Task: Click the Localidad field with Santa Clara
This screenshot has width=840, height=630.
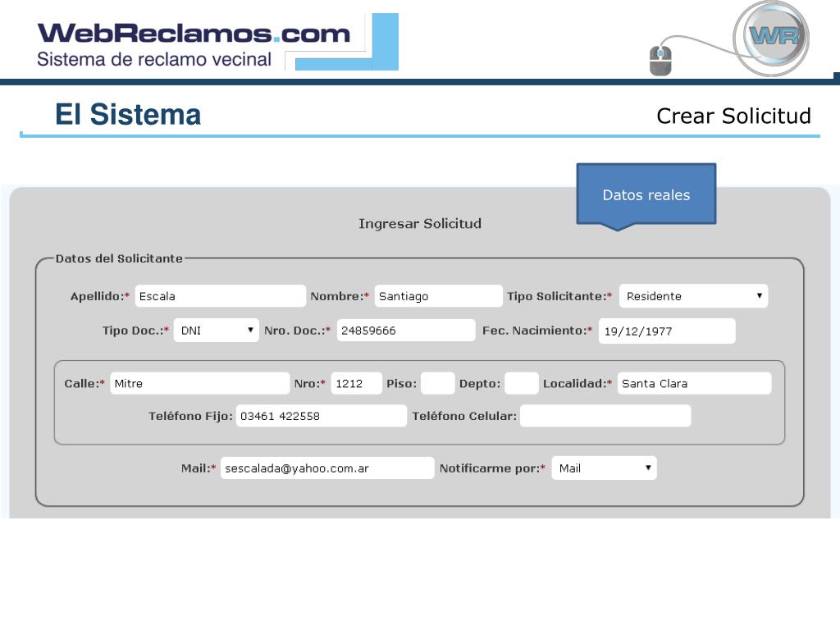Action: [x=694, y=384]
